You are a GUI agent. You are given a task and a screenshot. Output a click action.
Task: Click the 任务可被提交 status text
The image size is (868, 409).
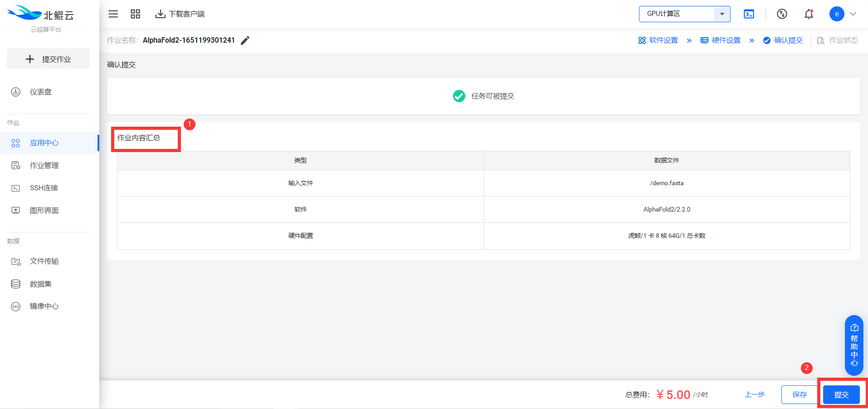pos(493,96)
